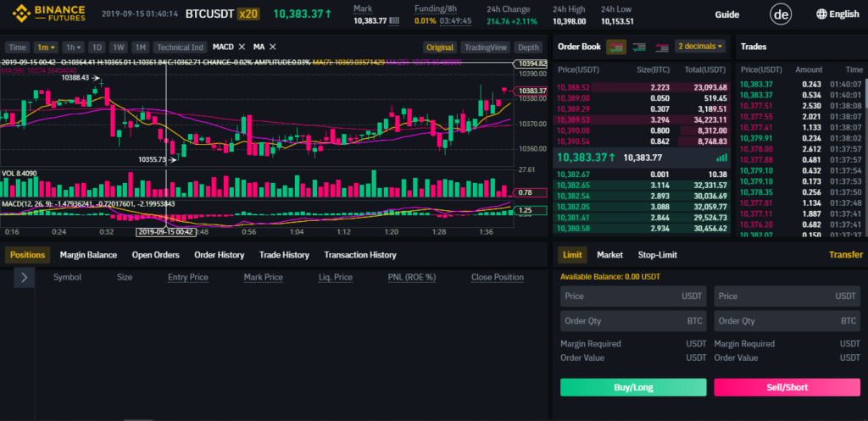868x421 pixels.
Task: Click the Funding/8h label
Action: tap(435, 8)
